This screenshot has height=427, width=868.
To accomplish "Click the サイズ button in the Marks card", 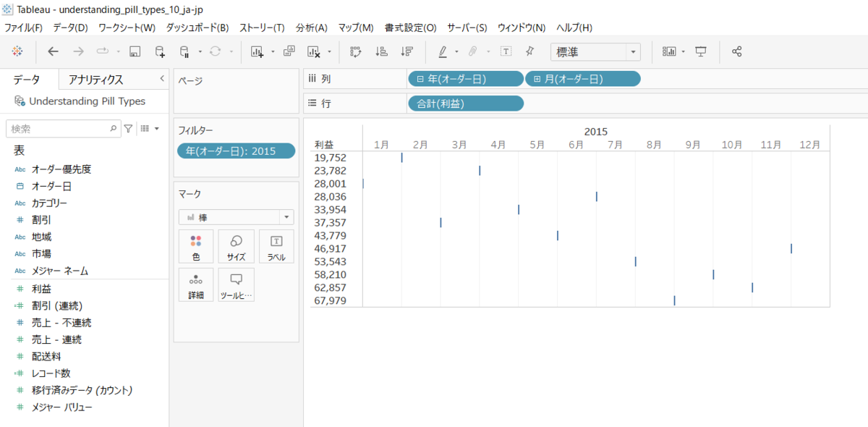I will point(235,246).
